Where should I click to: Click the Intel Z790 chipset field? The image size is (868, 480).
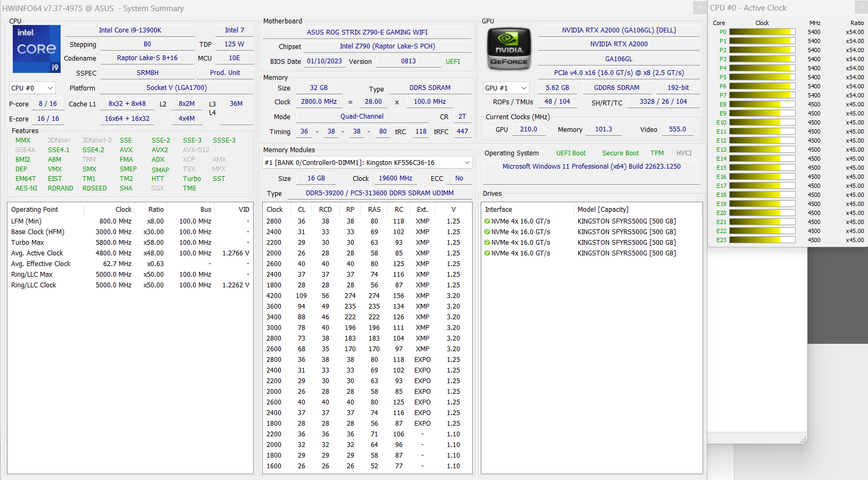tap(387, 46)
